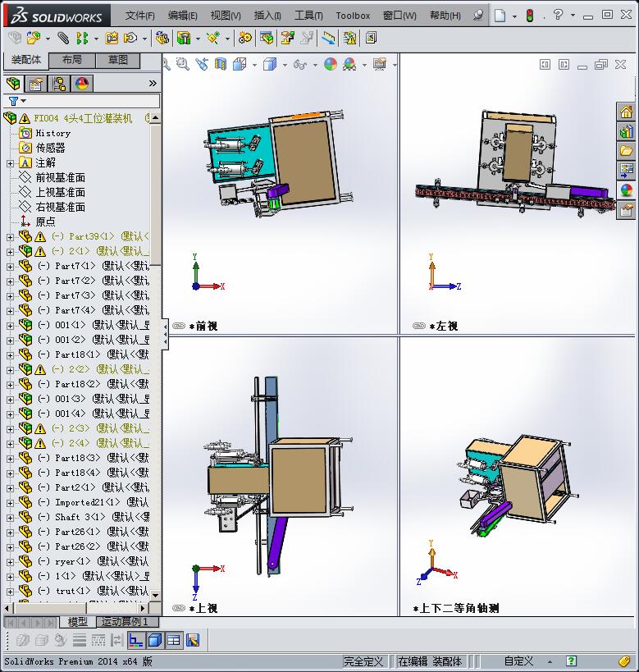Image resolution: width=639 pixels, height=672 pixels.
Task: Switch to the 布局 tab
Action: coord(72,61)
